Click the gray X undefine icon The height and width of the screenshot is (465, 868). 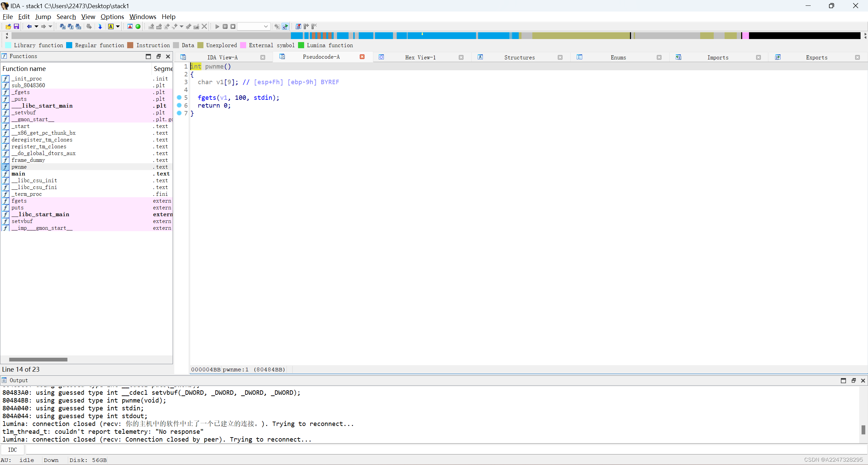tap(204, 26)
